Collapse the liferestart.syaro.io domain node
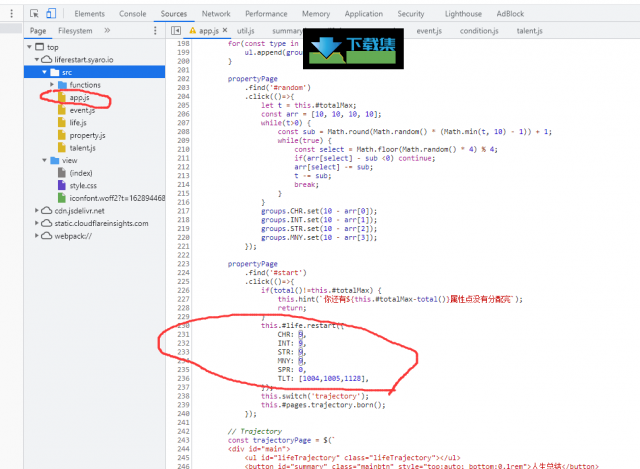The image size is (640, 469). 37,60
